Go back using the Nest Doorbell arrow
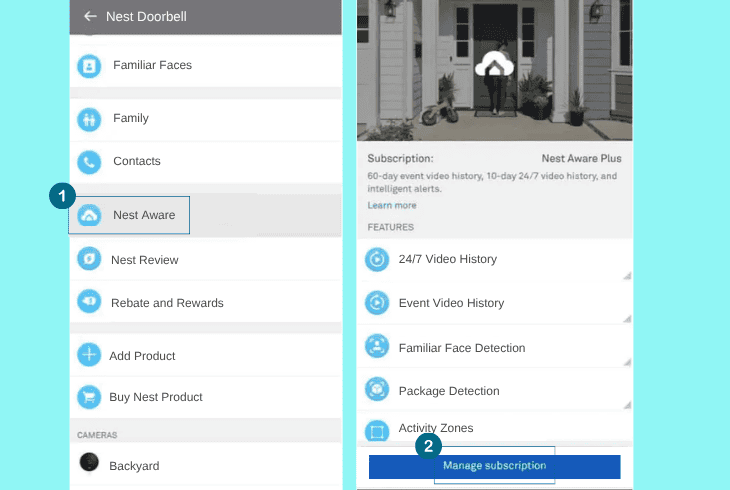Image resolution: width=730 pixels, height=490 pixels. [x=90, y=16]
